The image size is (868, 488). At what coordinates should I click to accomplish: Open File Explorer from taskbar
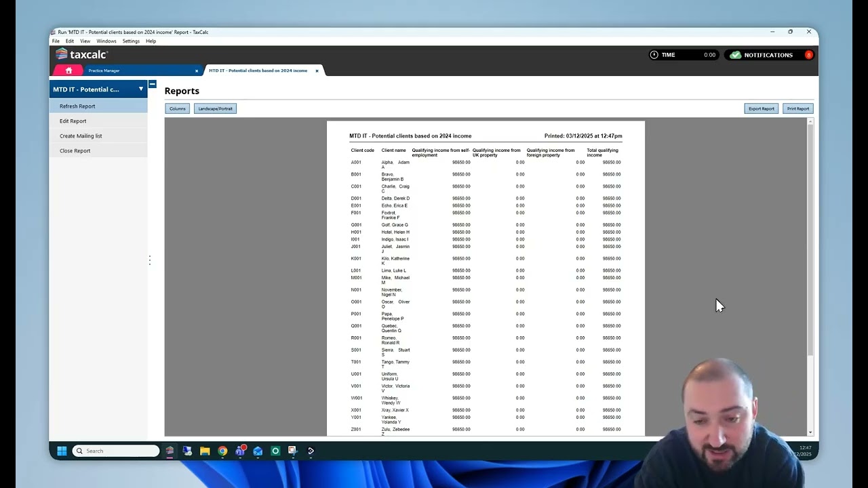[x=205, y=451]
